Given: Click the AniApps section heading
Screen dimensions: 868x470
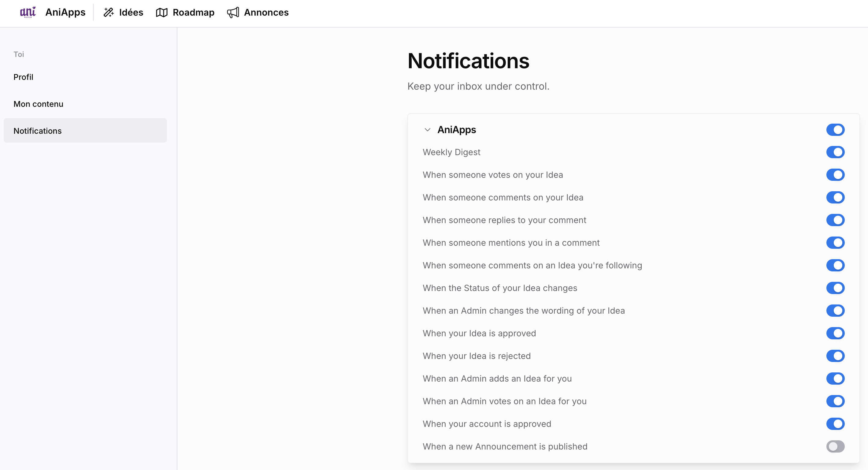Looking at the screenshot, I should 457,130.
